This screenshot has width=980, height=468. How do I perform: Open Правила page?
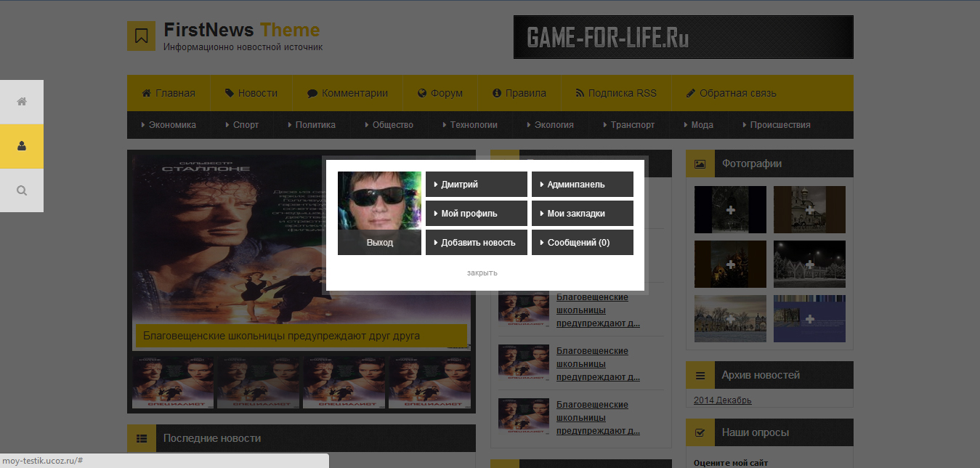tap(519, 93)
